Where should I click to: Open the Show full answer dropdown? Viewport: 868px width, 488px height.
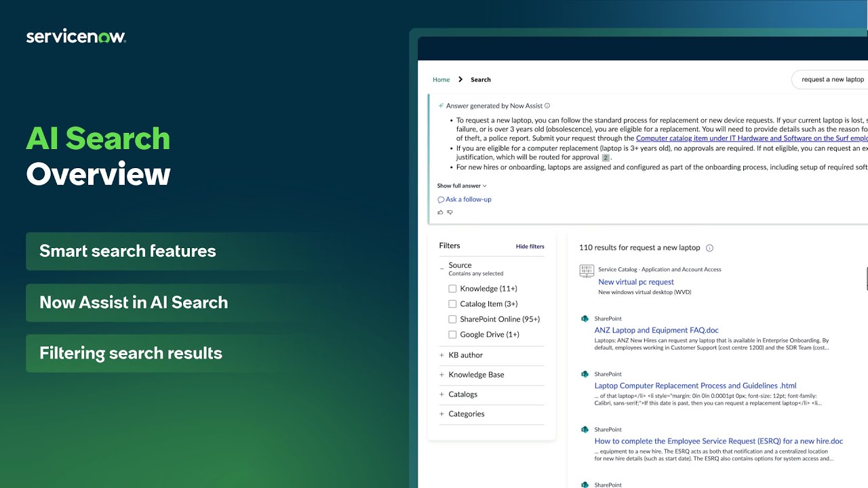[x=461, y=185]
